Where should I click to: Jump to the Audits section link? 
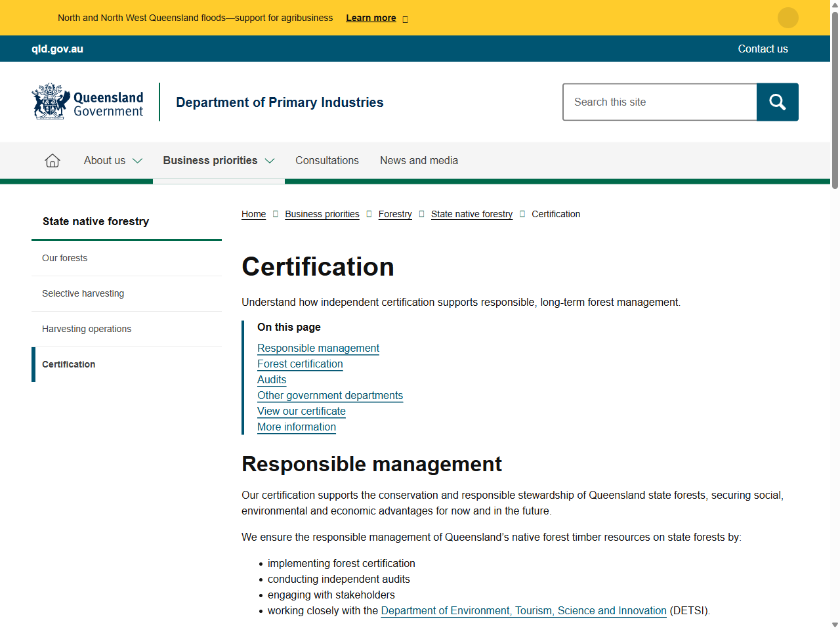271,379
